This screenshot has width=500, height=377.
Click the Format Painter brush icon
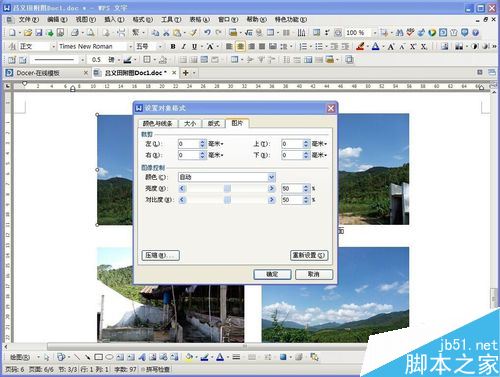(x=193, y=32)
